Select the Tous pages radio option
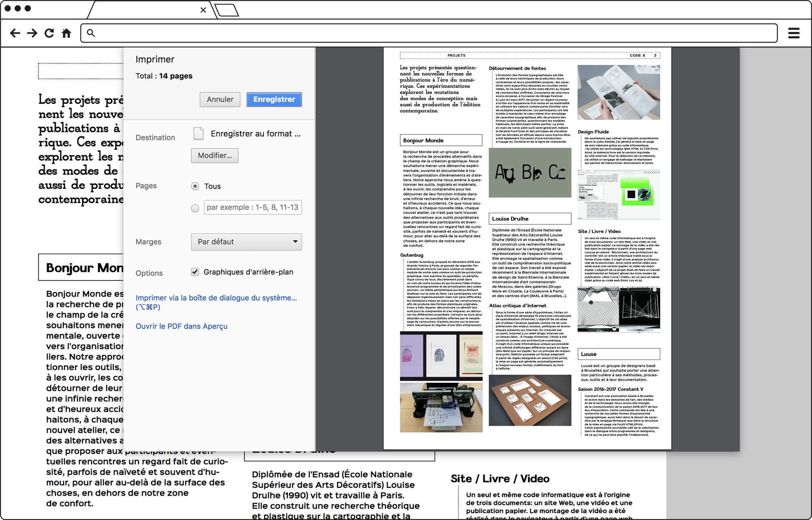Image resolution: width=812 pixels, height=520 pixels. (x=195, y=186)
